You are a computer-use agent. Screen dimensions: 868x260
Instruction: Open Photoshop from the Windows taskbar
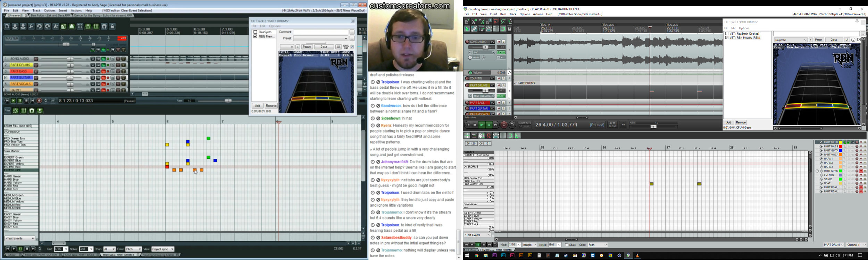[503, 255]
